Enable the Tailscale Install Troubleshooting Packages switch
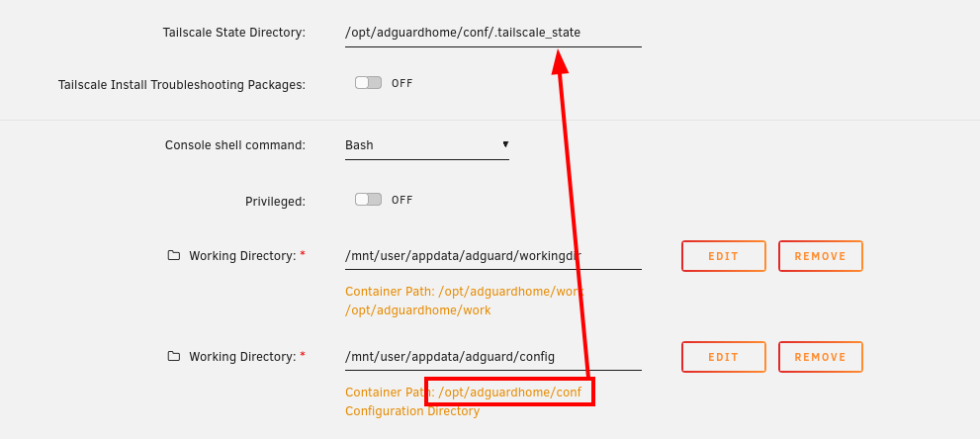Viewport: 980px width, 439px height. point(368,82)
